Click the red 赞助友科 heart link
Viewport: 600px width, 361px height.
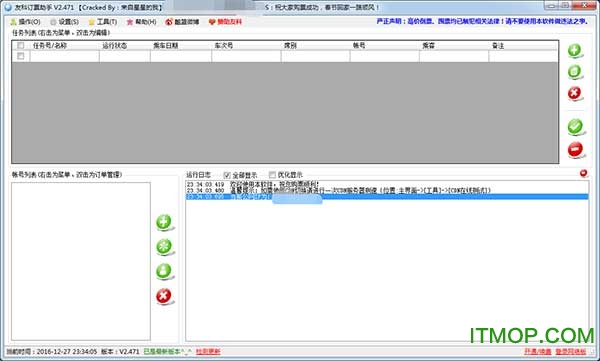coord(225,22)
